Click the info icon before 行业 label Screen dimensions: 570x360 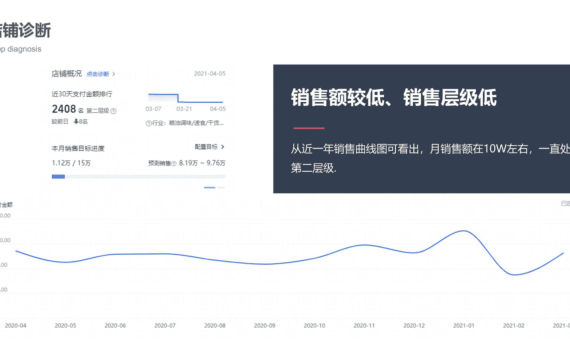point(148,124)
